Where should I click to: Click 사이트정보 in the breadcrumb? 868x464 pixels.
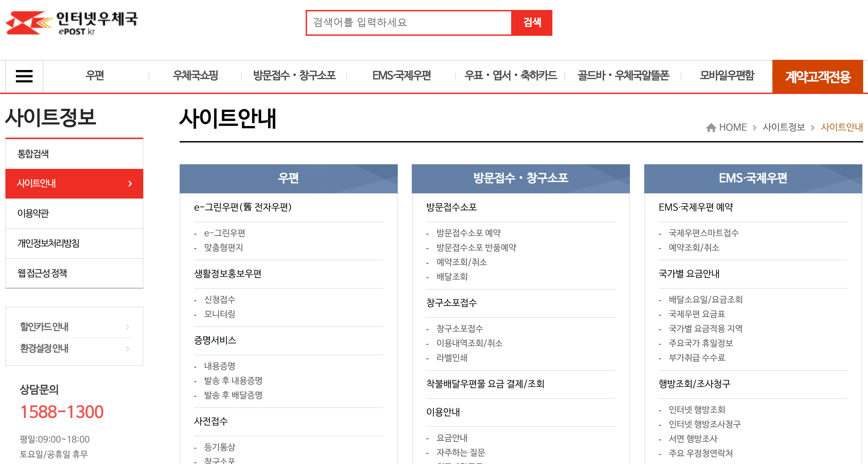pyautogui.click(x=783, y=127)
